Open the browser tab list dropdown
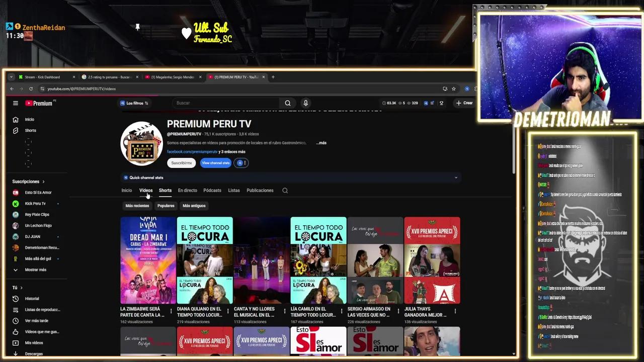644x362 pixels. [11, 77]
